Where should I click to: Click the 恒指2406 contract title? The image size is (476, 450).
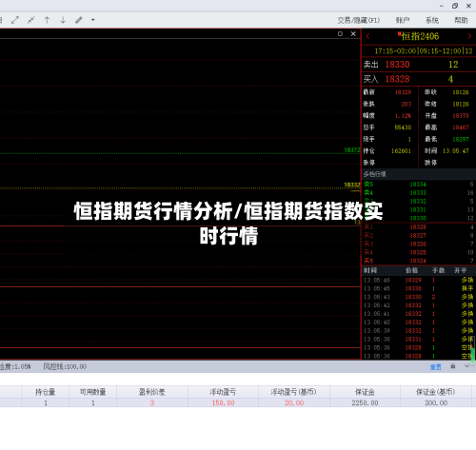point(420,36)
